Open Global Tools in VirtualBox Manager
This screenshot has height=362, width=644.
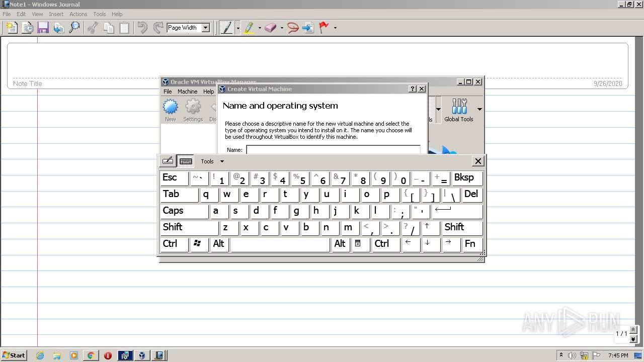point(459,110)
